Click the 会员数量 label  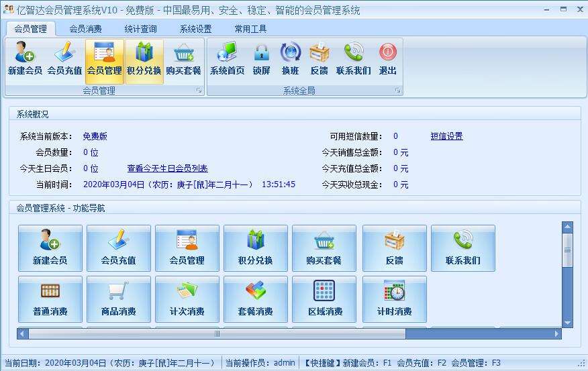click(54, 152)
